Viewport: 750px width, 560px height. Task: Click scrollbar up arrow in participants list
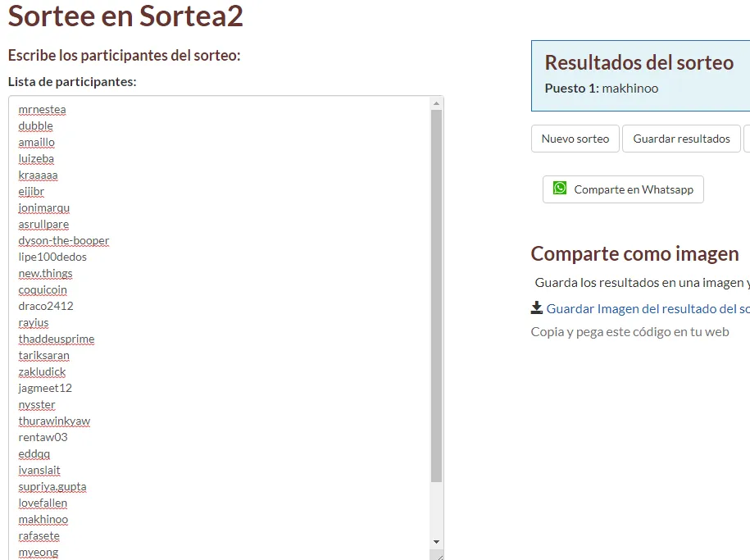[436, 103]
